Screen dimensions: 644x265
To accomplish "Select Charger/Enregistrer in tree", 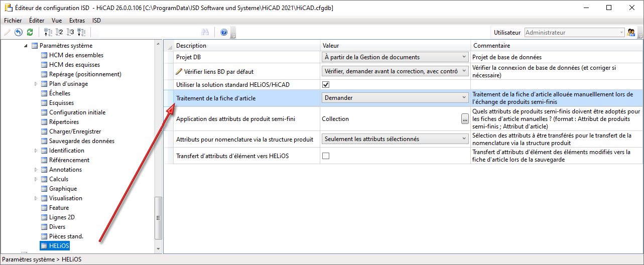I will click(x=75, y=131).
